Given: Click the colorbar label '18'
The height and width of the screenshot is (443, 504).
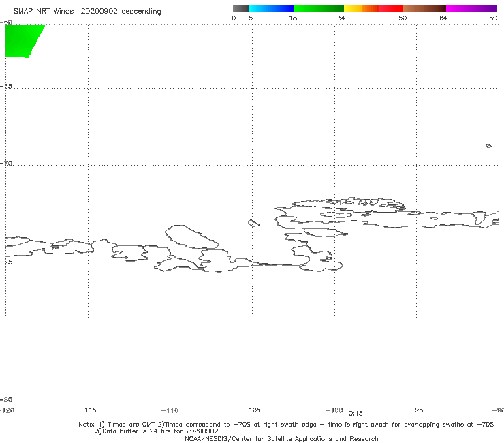Looking at the screenshot, I should [x=293, y=18].
